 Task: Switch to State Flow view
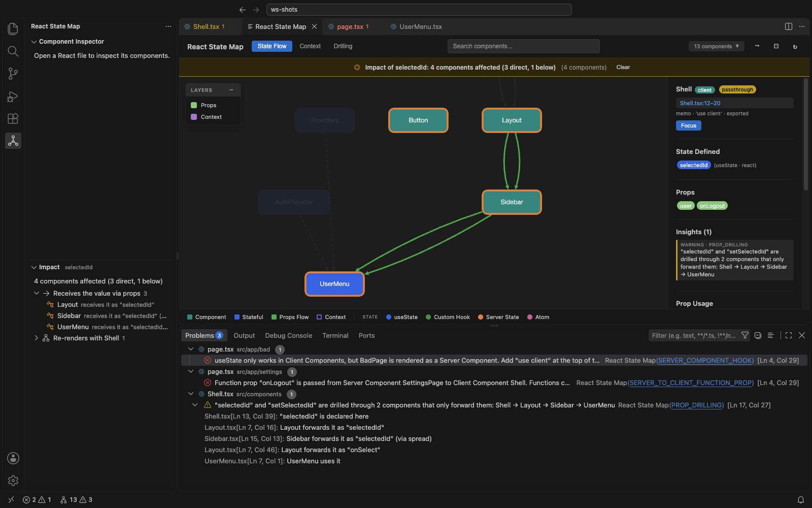pyautogui.click(x=272, y=46)
